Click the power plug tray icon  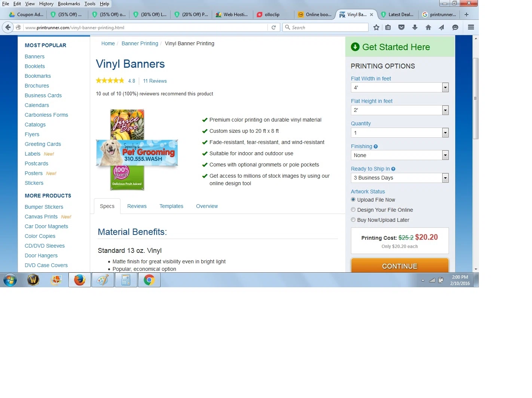tap(441, 280)
